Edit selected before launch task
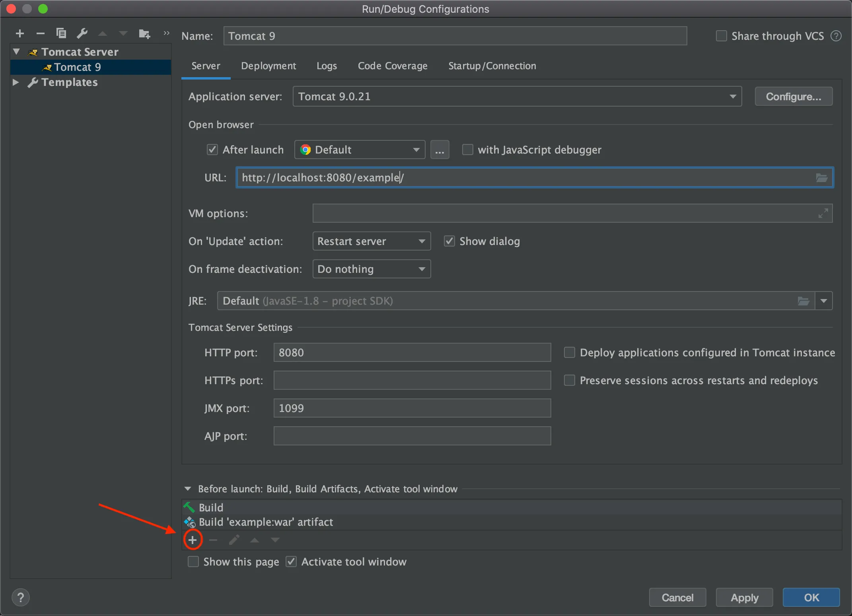Screen dimensions: 852x616 [x=234, y=540]
